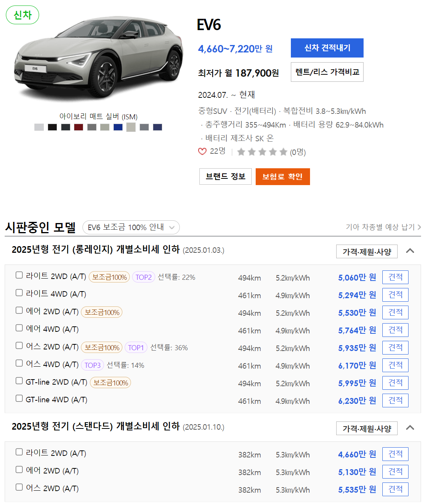Select the dark red color swatch
The width and height of the screenshot is (423, 504).
(79, 127)
